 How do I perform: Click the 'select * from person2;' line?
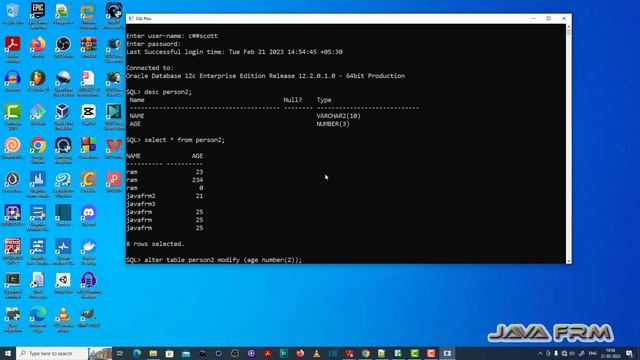[x=176, y=140]
